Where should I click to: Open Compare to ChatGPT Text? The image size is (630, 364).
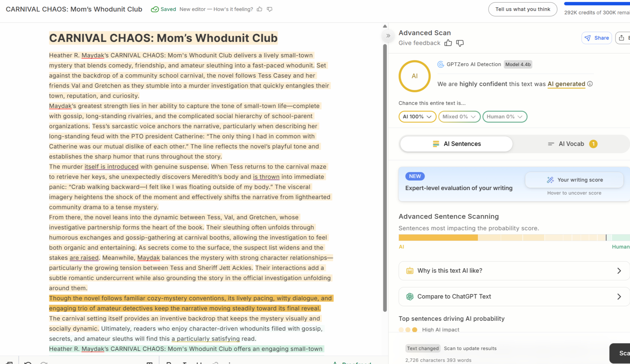point(514,297)
